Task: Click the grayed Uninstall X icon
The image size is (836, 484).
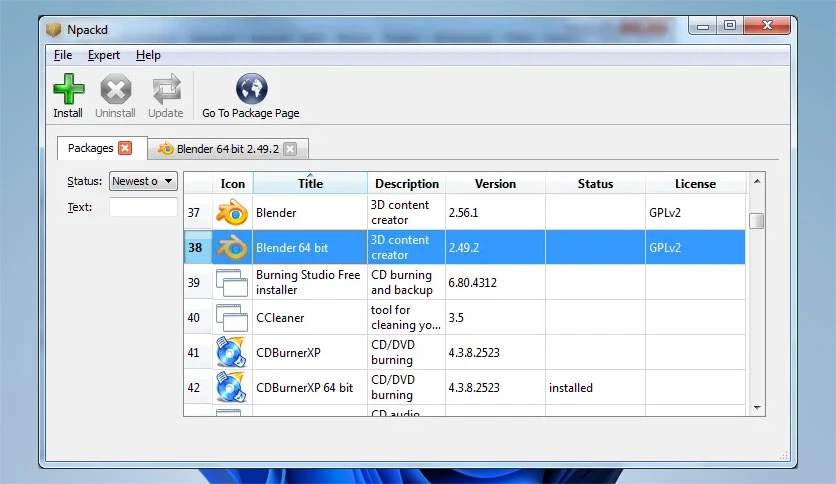Action: click(116, 89)
